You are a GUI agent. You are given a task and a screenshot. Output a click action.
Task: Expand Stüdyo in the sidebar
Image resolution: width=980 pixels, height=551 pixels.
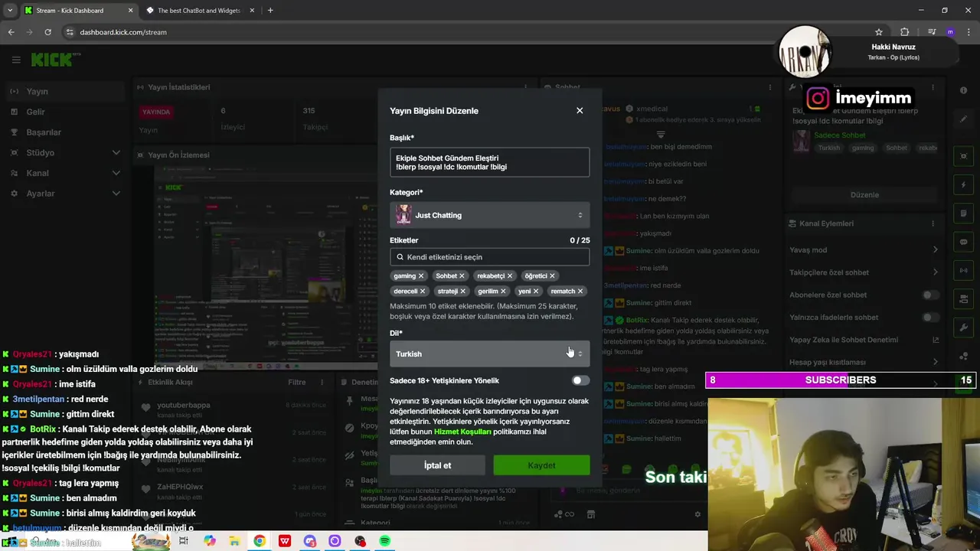pyautogui.click(x=116, y=152)
